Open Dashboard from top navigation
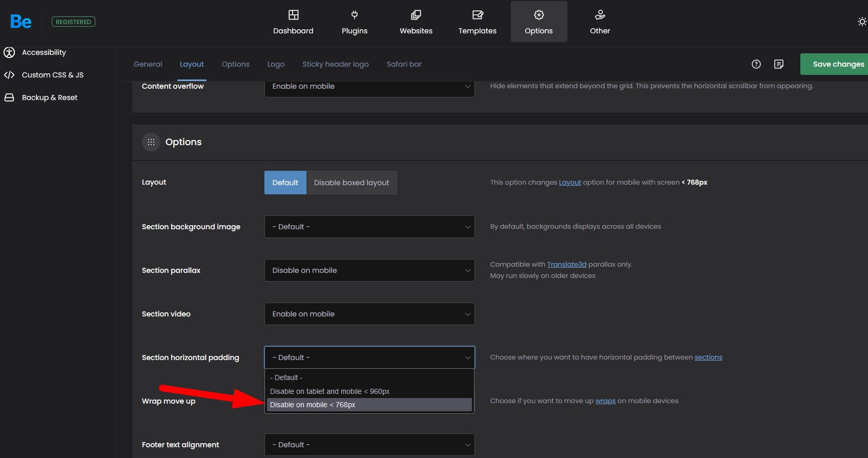 tap(293, 22)
